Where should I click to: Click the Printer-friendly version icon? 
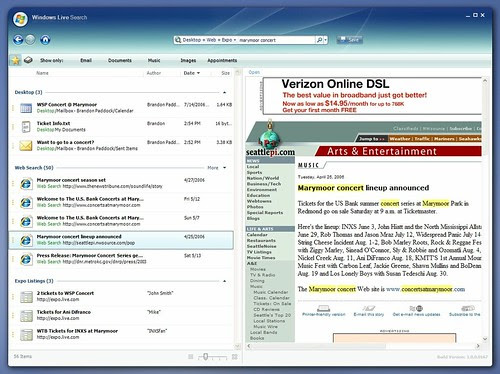point(323,308)
